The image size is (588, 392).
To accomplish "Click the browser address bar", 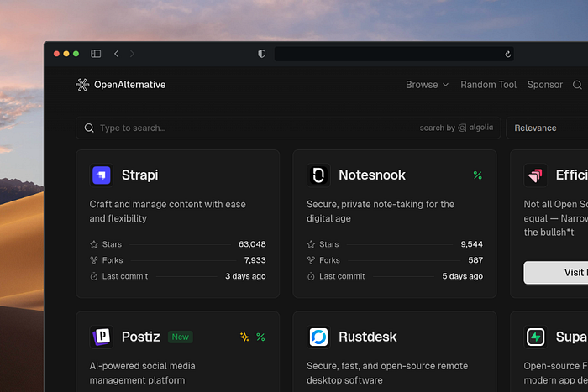I will (394, 54).
